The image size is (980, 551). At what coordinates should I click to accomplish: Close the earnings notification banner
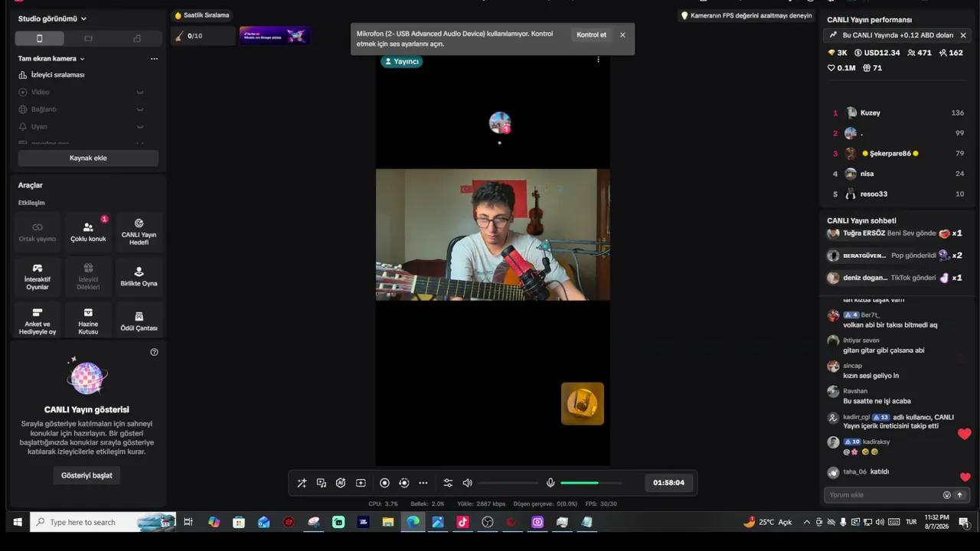point(963,35)
